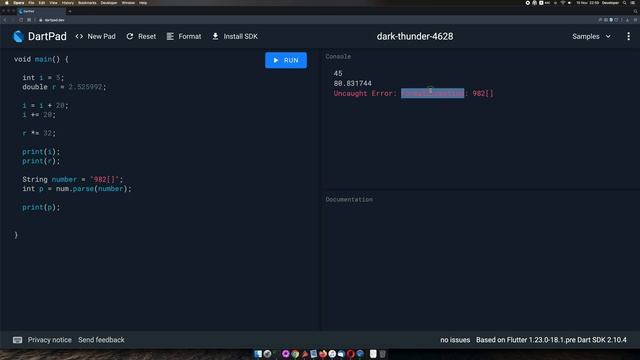Open the Trash in the Dock
The width and height of the screenshot is (640, 360).
382,354
